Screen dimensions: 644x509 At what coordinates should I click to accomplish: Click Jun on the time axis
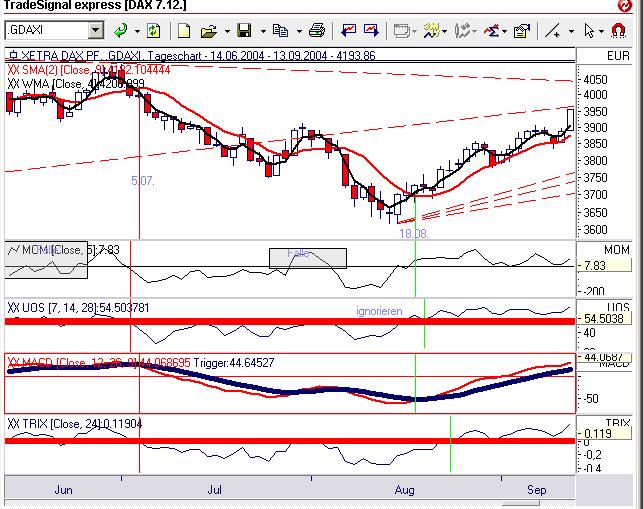click(x=64, y=490)
